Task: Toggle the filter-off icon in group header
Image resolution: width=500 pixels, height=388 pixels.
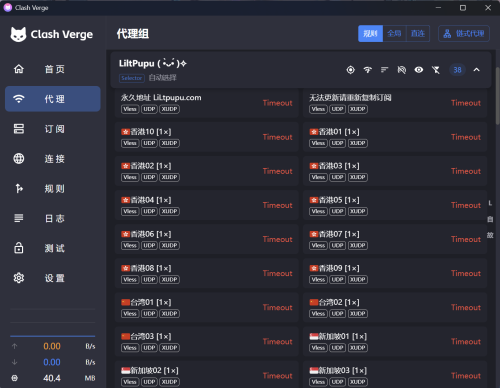Action: tap(436, 70)
